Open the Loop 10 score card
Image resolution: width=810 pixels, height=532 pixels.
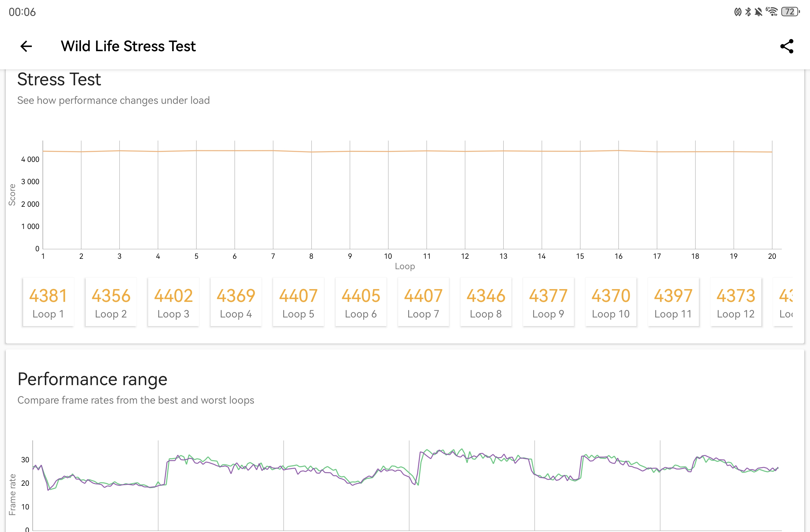611,302
